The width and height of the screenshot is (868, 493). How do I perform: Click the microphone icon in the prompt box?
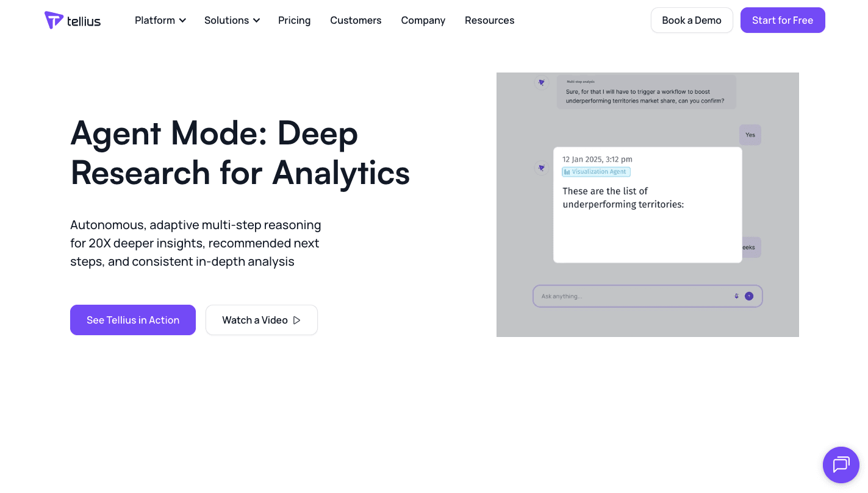click(x=736, y=296)
